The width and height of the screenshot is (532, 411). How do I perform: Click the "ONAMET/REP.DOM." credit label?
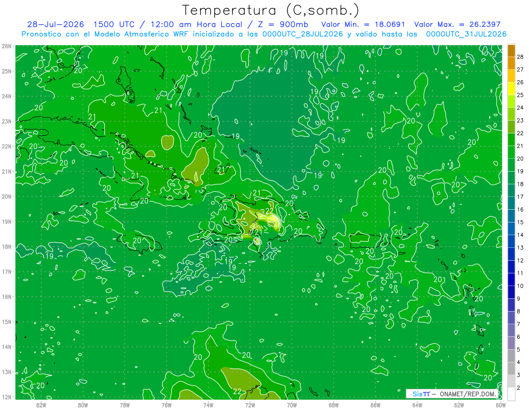pyautogui.click(x=468, y=394)
